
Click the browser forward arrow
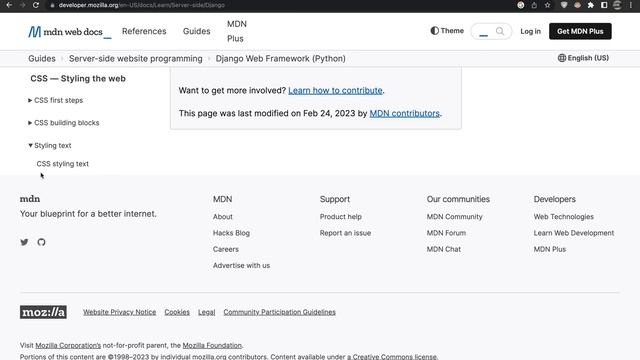click(x=22, y=5)
